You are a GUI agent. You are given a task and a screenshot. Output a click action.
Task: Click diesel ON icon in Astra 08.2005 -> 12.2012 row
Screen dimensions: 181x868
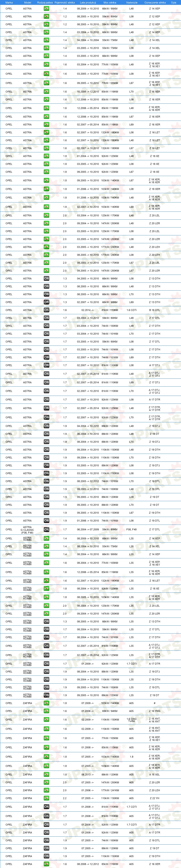(x=47, y=481)
